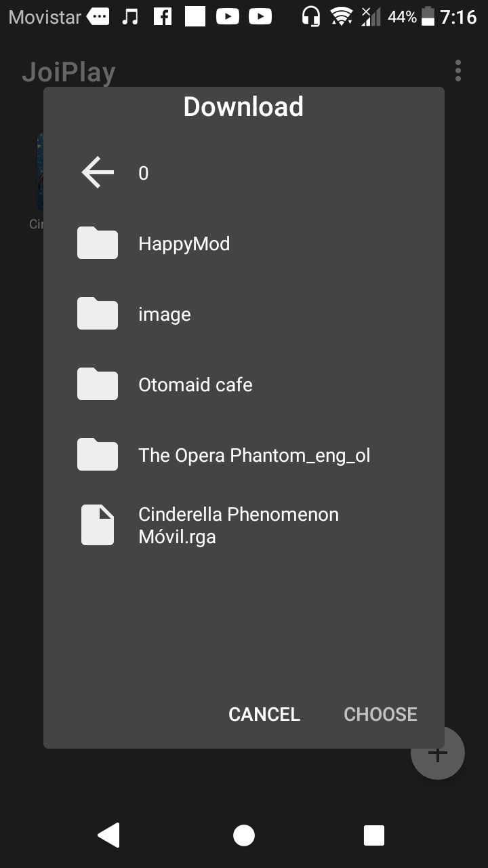The image size is (488, 868).
Task: Tap the game thumbnail behind the dialog
Action: click(39, 173)
